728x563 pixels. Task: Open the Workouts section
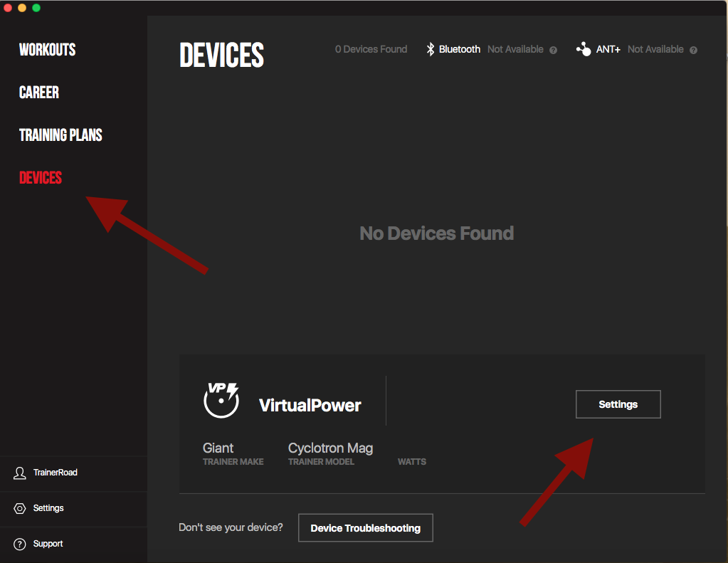(x=48, y=50)
